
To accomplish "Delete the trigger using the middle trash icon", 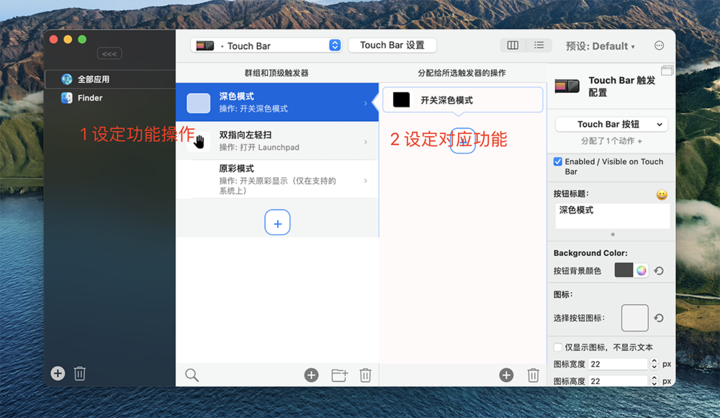I will (x=365, y=375).
